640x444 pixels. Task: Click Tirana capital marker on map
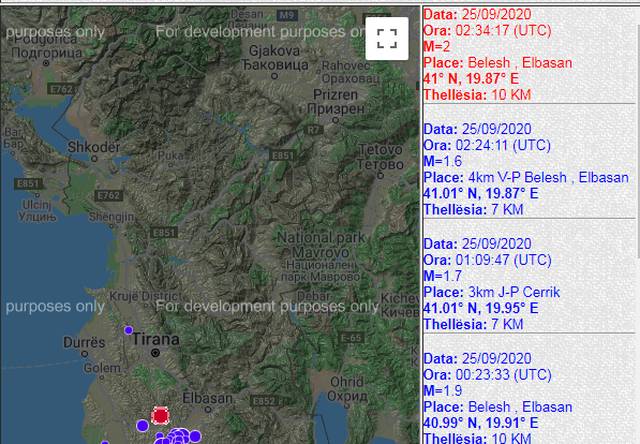[x=155, y=353]
